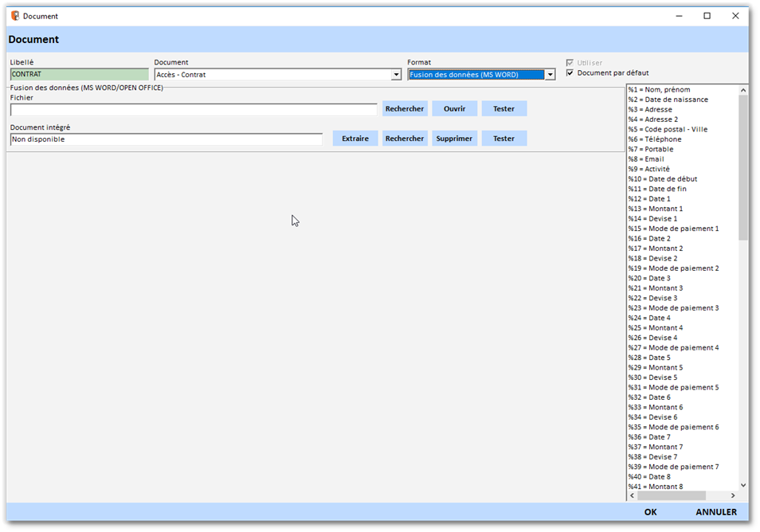Viewport: 760px width, 532px height.
Task: Click inside the Libellé field containing CONTRAT
Action: point(79,75)
